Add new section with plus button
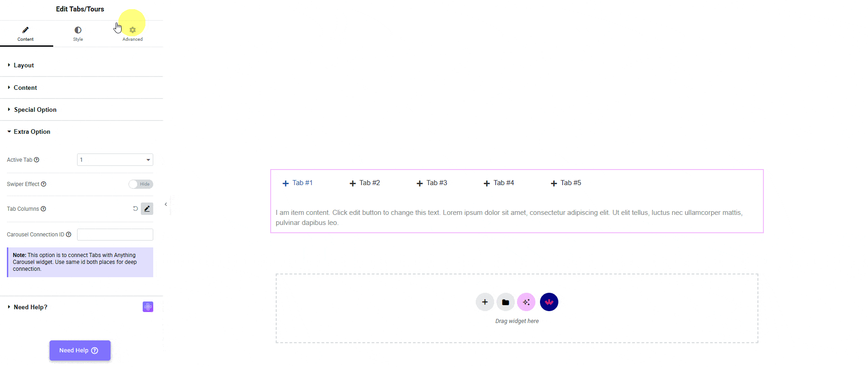868x367 pixels. click(x=485, y=302)
